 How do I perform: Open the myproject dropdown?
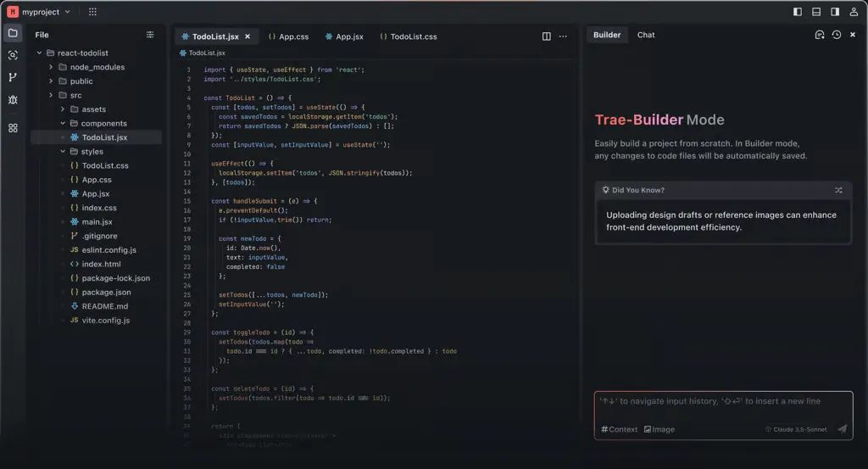coord(40,12)
